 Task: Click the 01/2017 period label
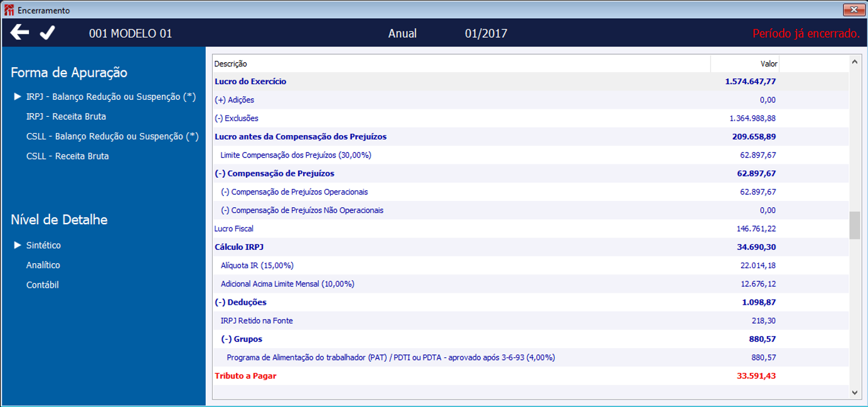486,33
